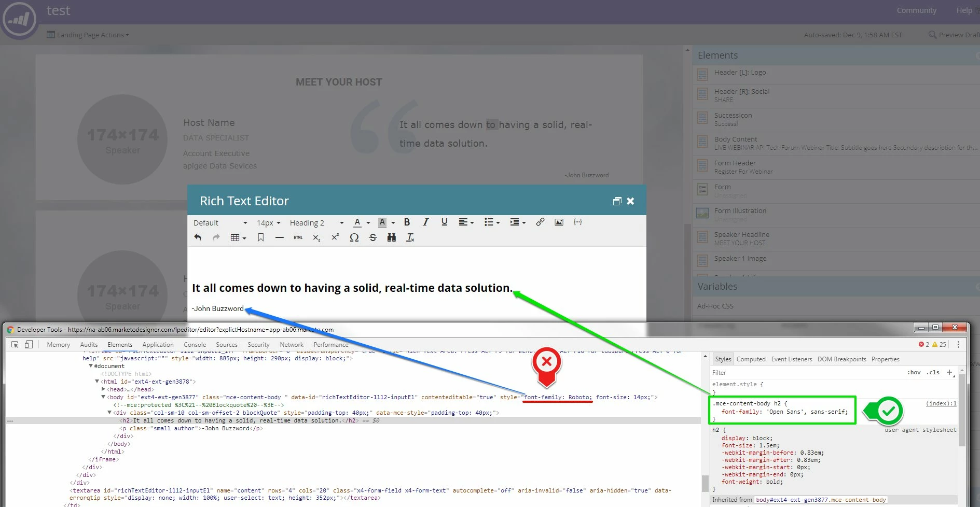This screenshot has width=980, height=507.
Task: Undo the last edit in Rich Text Editor
Action: pyautogui.click(x=198, y=237)
